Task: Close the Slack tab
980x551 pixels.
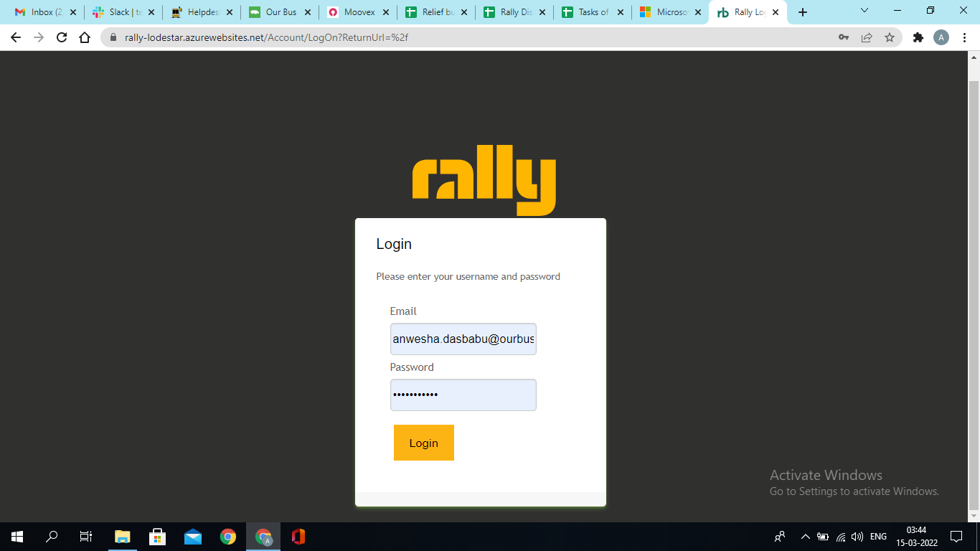Action: (x=151, y=12)
